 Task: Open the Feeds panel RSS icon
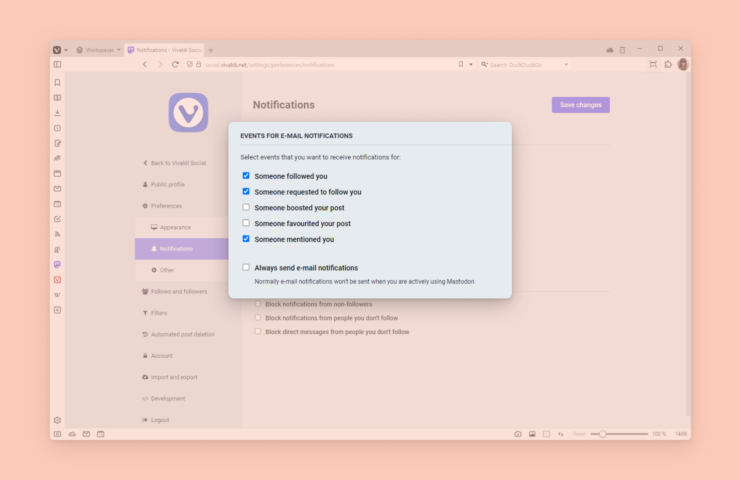click(57, 234)
